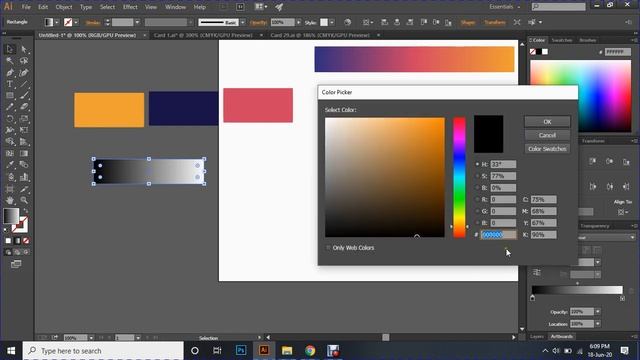Click Cancel in the Color Picker
The width and height of the screenshot is (640, 360).
click(x=547, y=135)
